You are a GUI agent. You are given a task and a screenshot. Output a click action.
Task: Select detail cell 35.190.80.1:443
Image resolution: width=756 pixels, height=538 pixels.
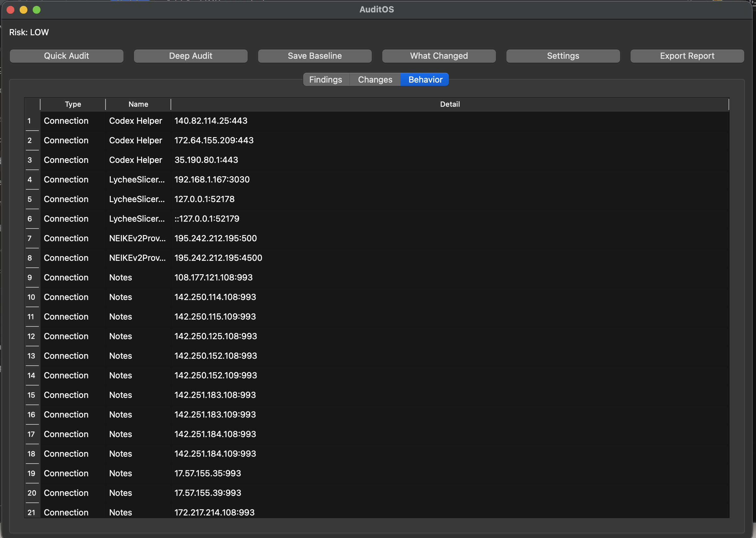[450, 160]
